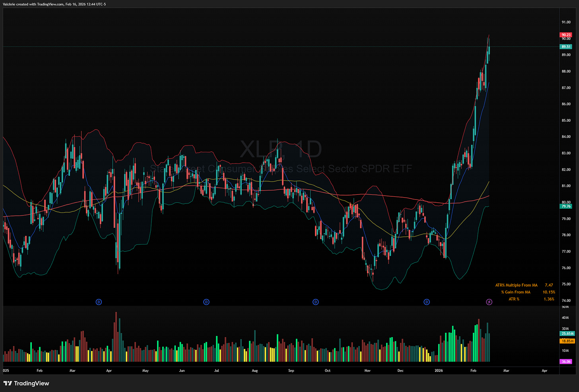Screen dimensions: 579x392
Task: Click the dividend marker between Jun and Jul
Action: coord(206,302)
